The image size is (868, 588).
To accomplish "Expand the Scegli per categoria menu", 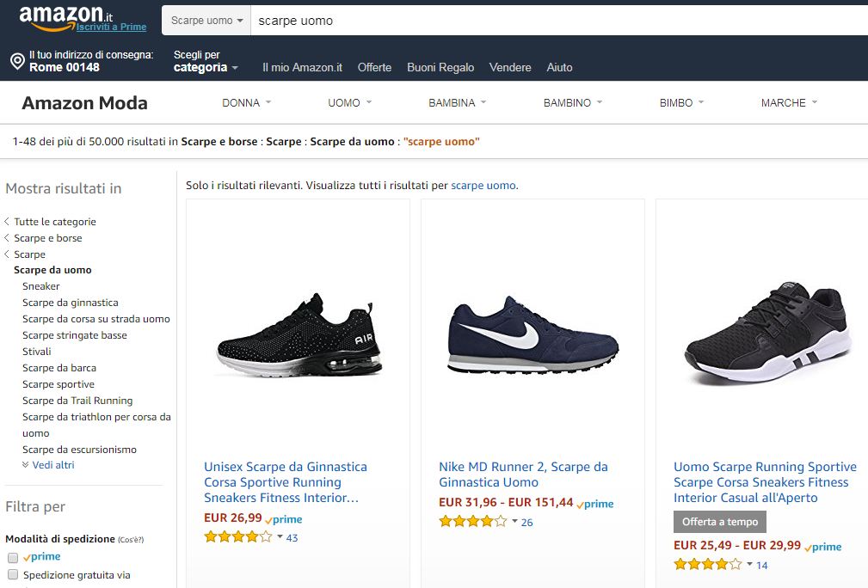I will [205, 67].
